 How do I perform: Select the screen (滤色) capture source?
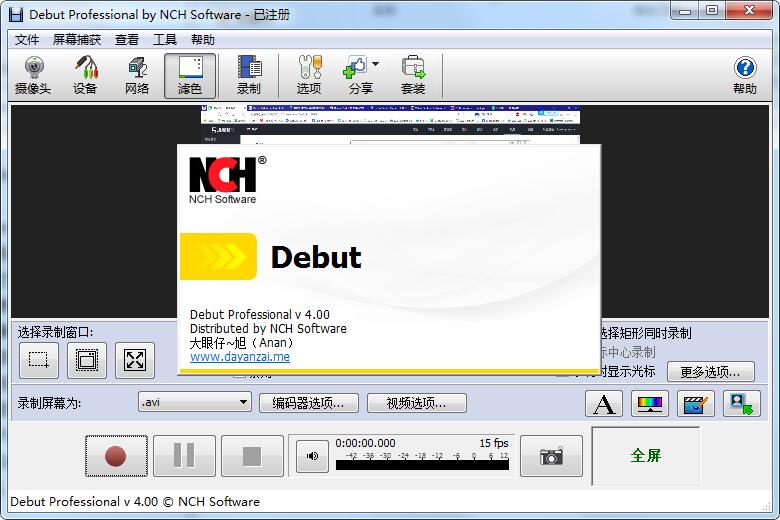[x=190, y=76]
